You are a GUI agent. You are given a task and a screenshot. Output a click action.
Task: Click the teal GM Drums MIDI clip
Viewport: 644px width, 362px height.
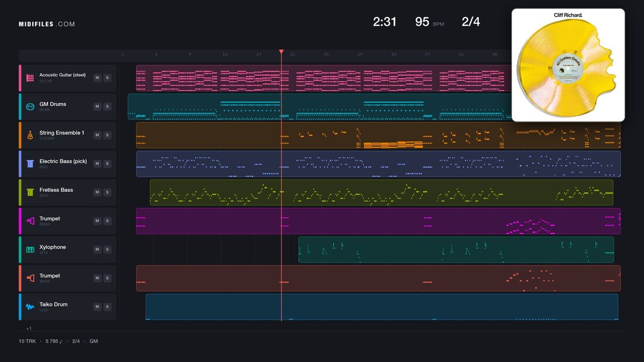[x=320, y=106]
